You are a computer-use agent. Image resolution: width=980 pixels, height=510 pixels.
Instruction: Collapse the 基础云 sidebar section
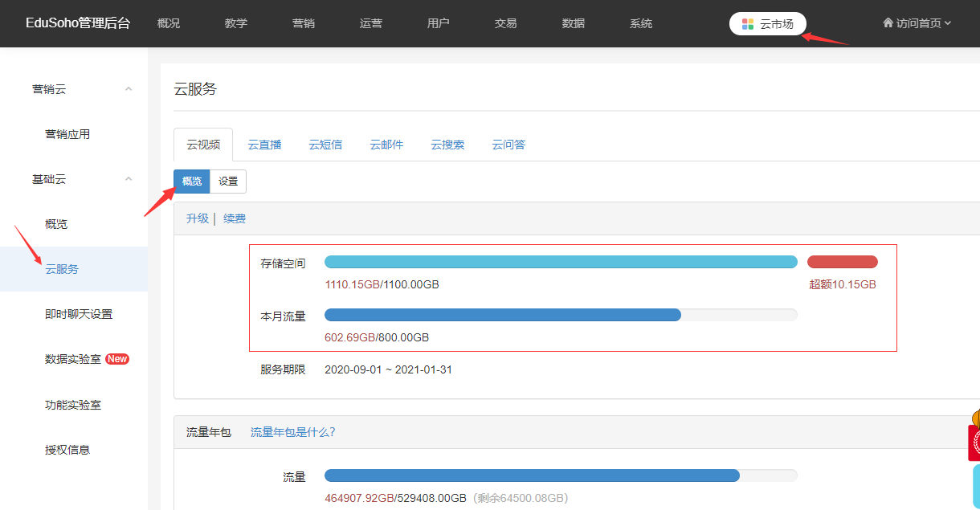click(x=129, y=179)
